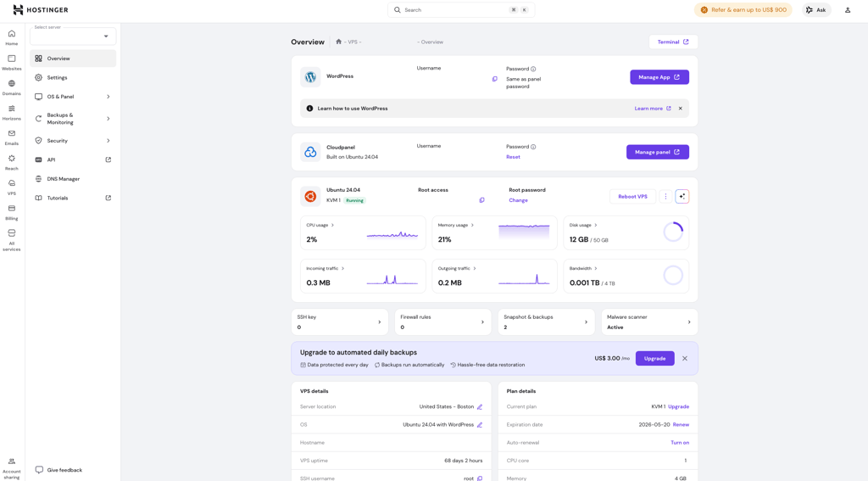Open the Malware scanner card
Screen dimensions: 868x481
click(649, 322)
